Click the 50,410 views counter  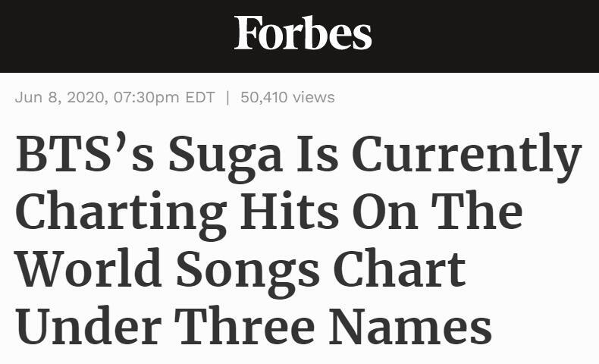pyautogui.click(x=287, y=97)
